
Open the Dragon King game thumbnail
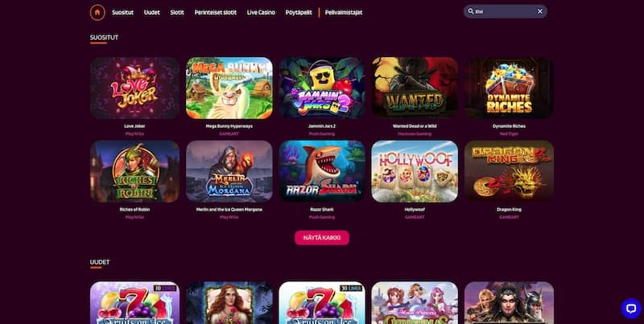click(x=509, y=171)
